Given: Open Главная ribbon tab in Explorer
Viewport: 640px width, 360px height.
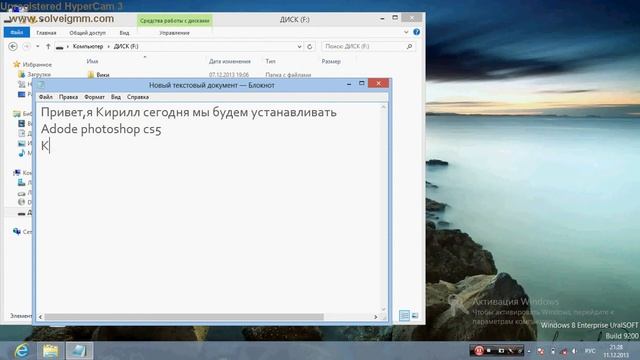Looking at the screenshot, I should (x=46, y=33).
